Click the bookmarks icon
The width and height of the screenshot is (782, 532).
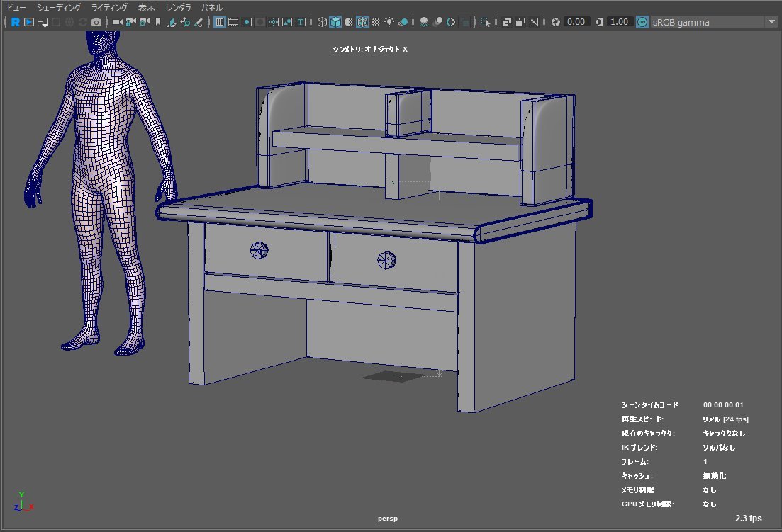coord(157,22)
